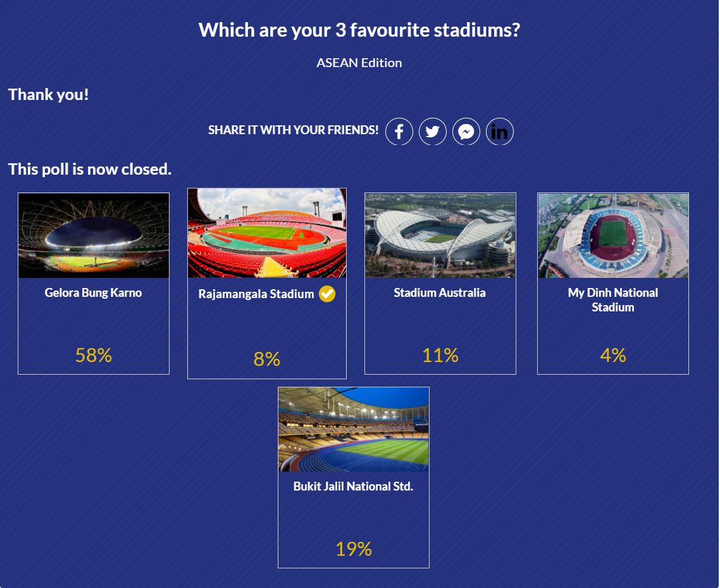Open the poll question heading
The height and width of the screenshot is (588, 720).
(359, 29)
